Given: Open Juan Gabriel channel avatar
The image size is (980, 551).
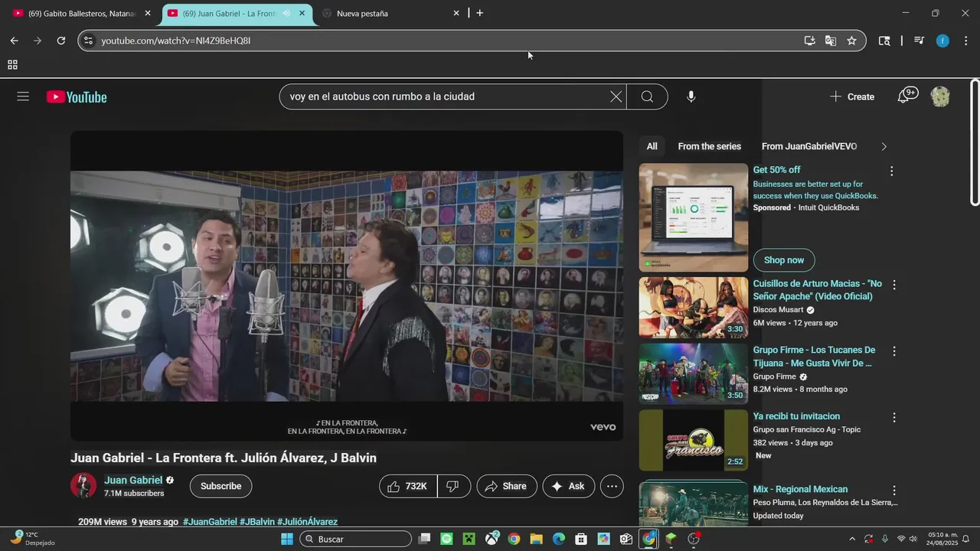Looking at the screenshot, I should [83, 486].
